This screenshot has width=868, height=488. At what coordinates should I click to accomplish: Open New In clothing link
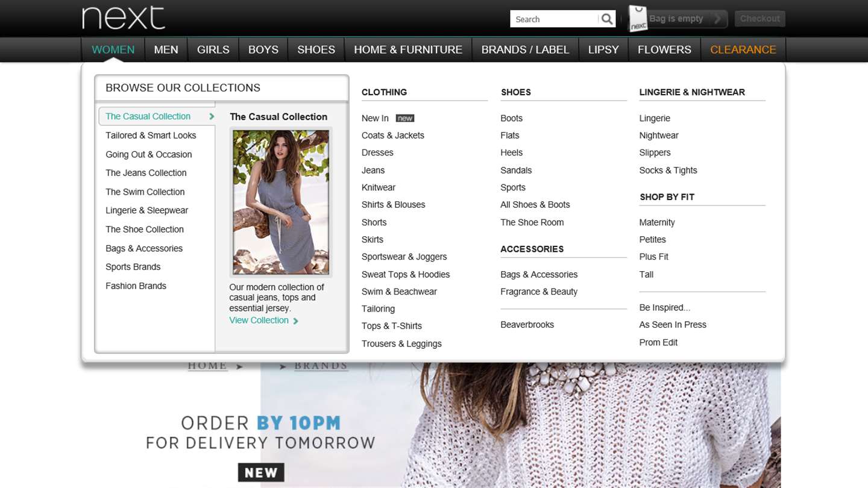375,118
